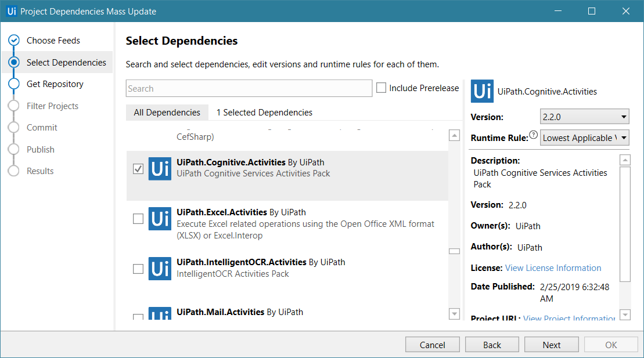Enable the Include Prerelease checkbox

tap(381, 88)
